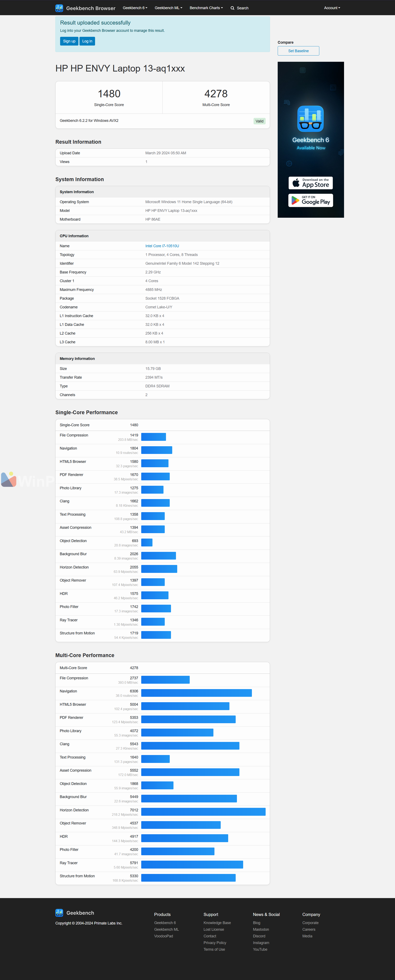Screen dimensions: 395x980
Task: Click the upload date March 29 2024 value
Action: pyautogui.click(x=166, y=153)
